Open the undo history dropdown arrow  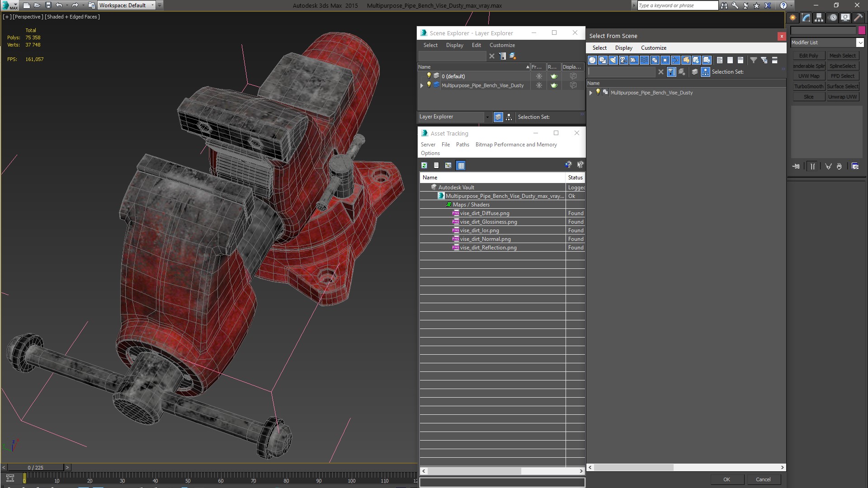click(x=67, y=5)
